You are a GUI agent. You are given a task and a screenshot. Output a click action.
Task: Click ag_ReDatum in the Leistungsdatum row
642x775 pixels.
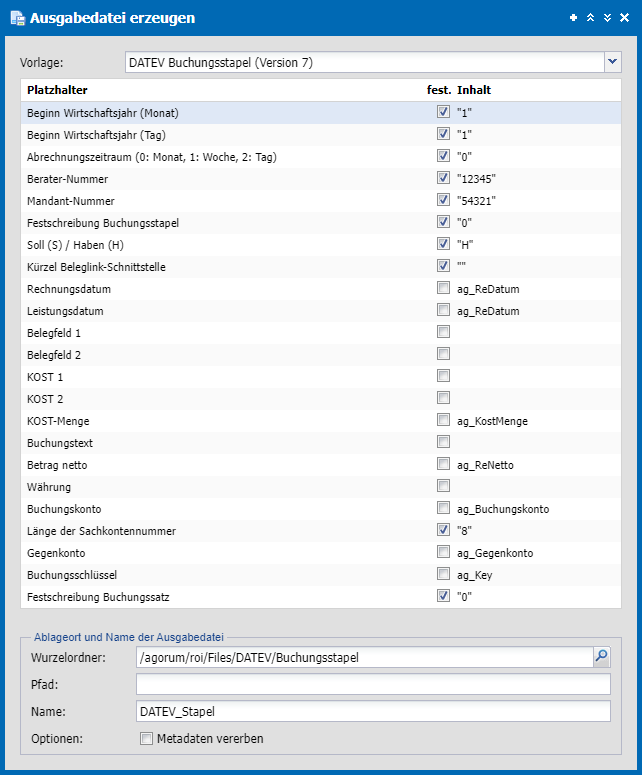coord(488,311)
